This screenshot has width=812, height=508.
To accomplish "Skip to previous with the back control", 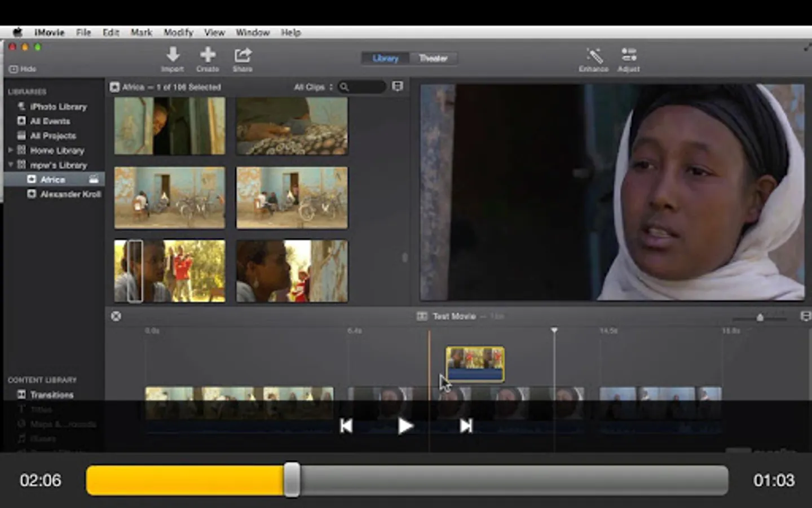I will click(x=346, y=426).
